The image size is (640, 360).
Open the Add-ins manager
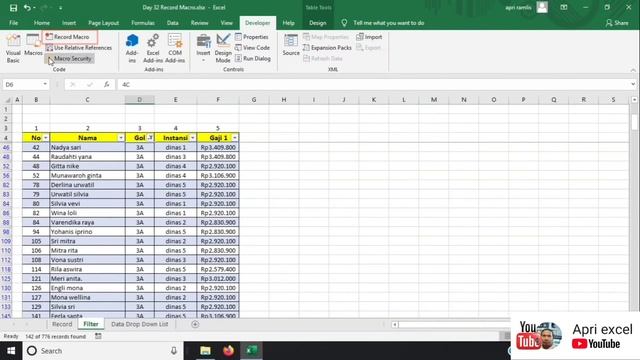(132, 48)
